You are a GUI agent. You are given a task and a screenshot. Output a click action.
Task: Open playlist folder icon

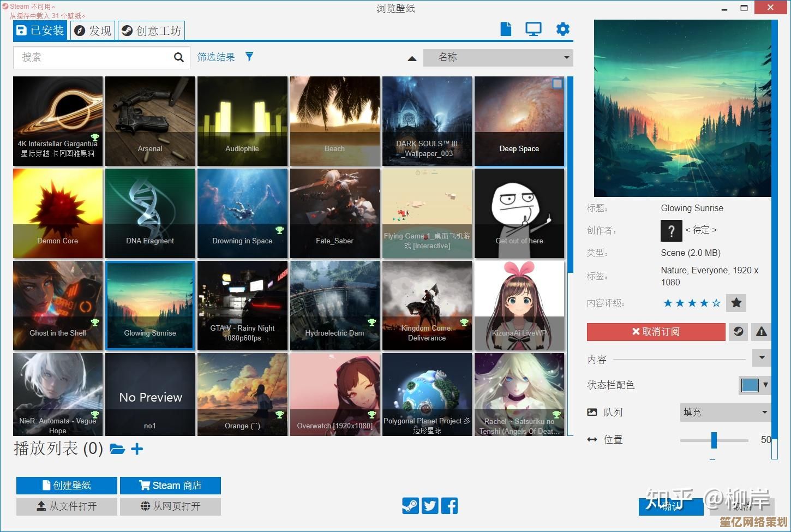point(117,449)
